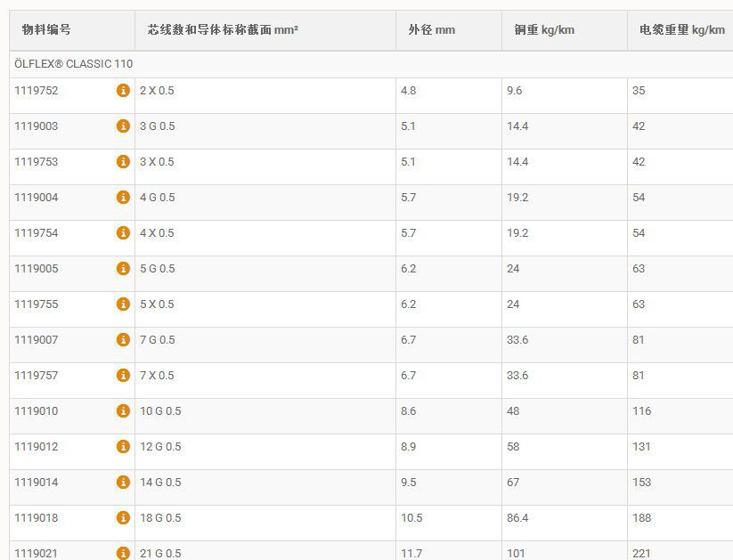Screen dimensions: 733x560
Task: Show info icon for 1119012
Action: 123,447
